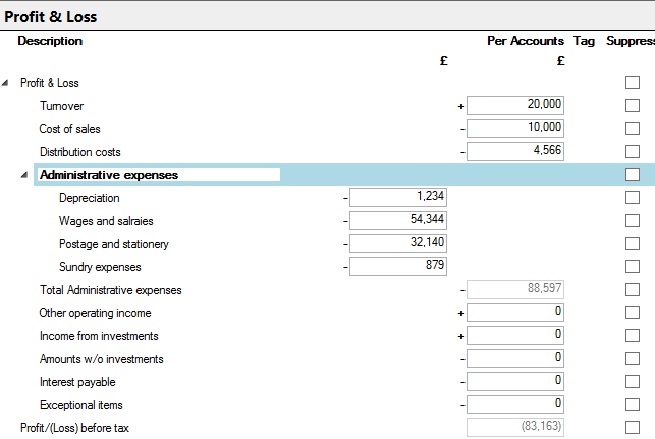Tick the Suppress checkbox for Postage and stationery
The image size is (655, 439).
pos(632,243)
